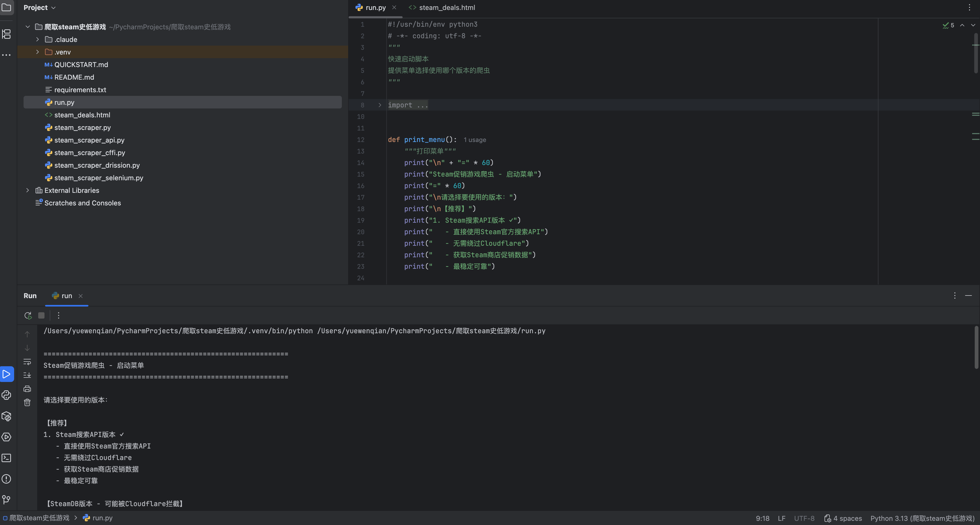Click the Print console output icon
Screen dimensions: 980x525
point(27,389)
